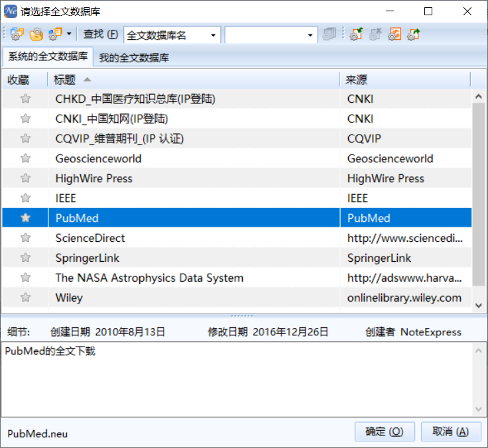
Task: Click the orange-framed gear edit icon
Action: click(x=395, y=34)
